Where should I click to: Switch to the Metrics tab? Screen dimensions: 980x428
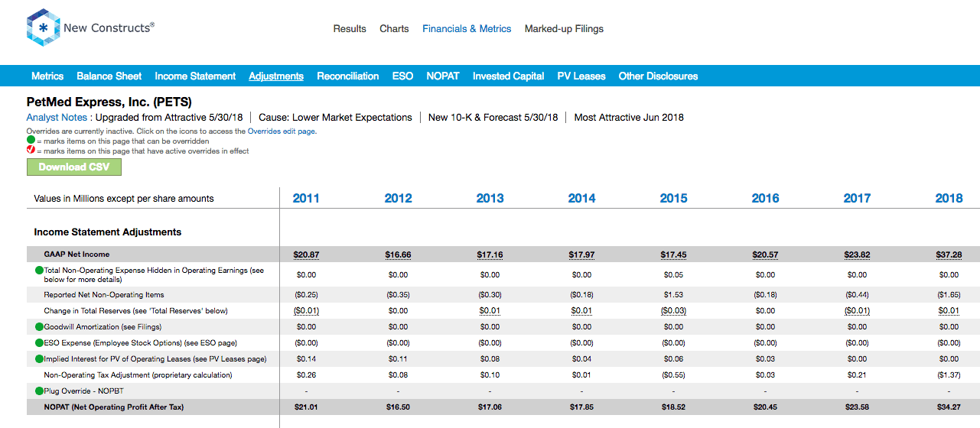tap(47, 76)
